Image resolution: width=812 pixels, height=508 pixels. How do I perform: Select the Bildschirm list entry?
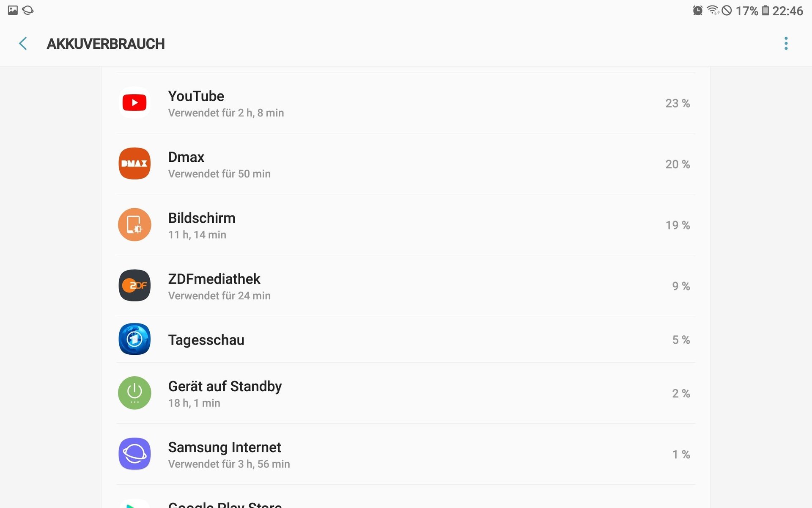click(406, 225)
